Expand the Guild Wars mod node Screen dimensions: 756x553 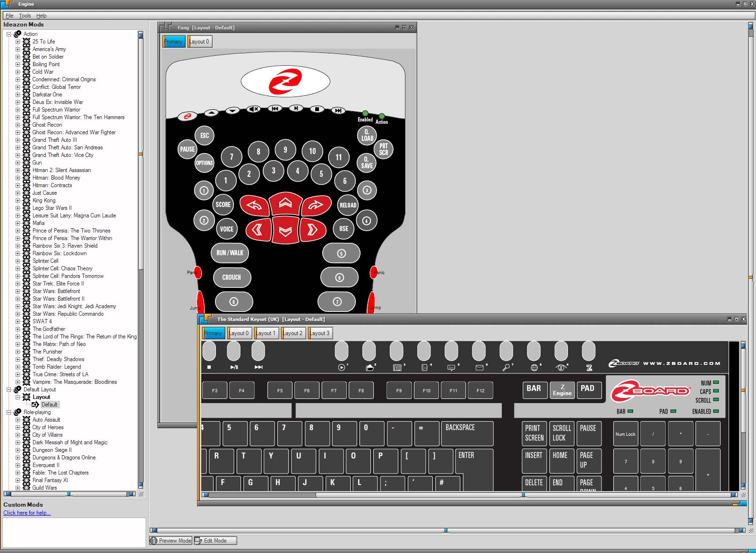17,488
